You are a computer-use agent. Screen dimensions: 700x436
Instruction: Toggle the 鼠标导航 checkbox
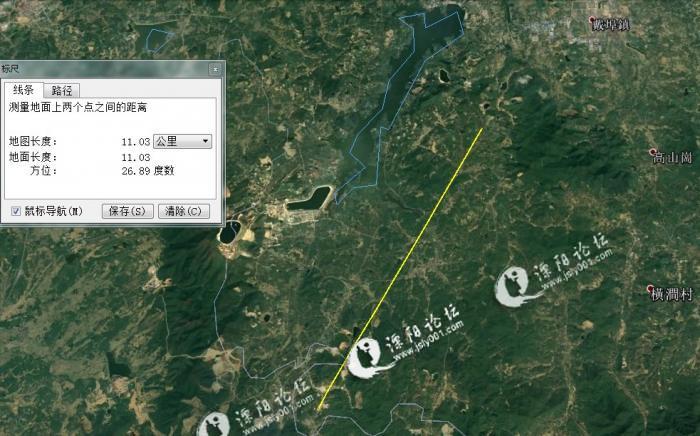pyautogui.click(x=16, y=211)
